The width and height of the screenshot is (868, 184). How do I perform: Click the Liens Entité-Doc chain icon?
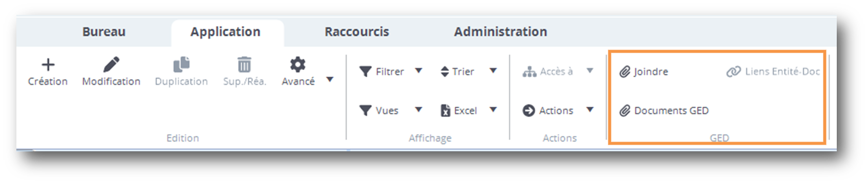click(733, 72)
